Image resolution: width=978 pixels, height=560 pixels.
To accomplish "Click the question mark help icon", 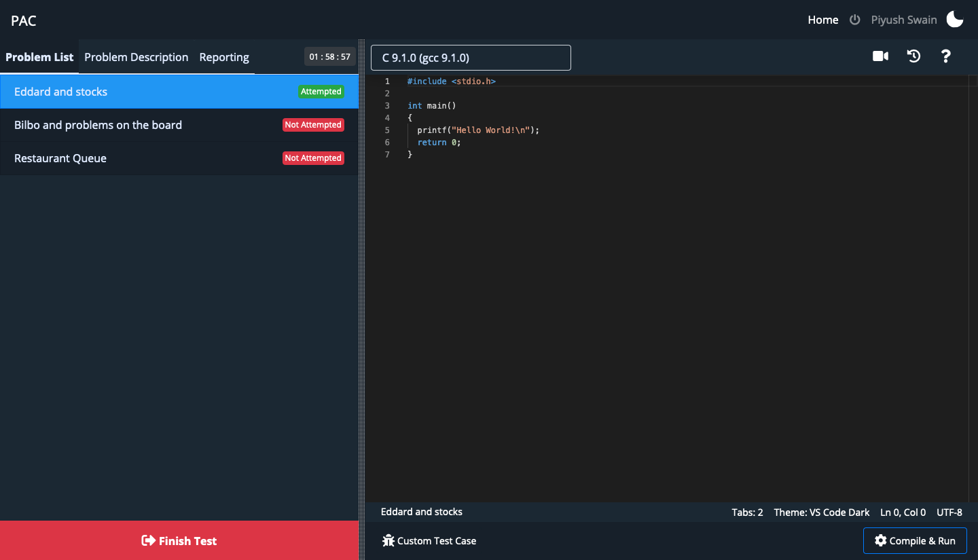I will [x=945, y=56].
